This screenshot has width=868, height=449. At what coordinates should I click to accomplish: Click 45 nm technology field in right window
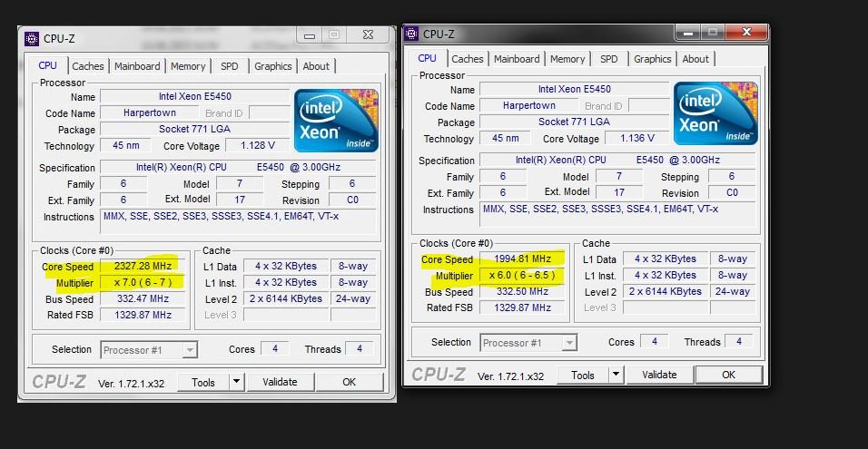[x=506, y=138]
